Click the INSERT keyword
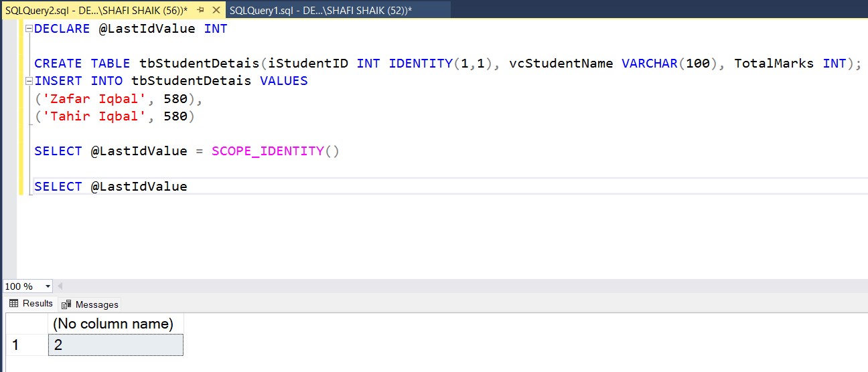The width and height of the screenshot is (868, 372). coord(58,81)
